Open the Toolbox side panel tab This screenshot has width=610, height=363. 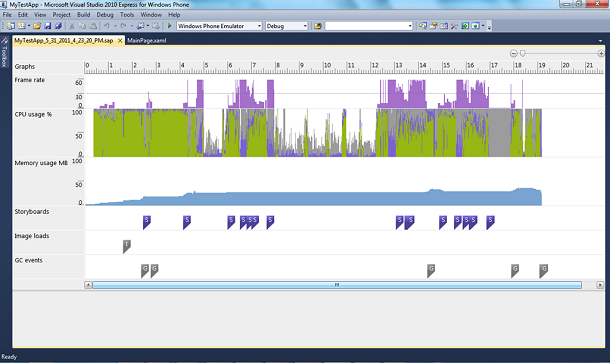click(4, 52)
